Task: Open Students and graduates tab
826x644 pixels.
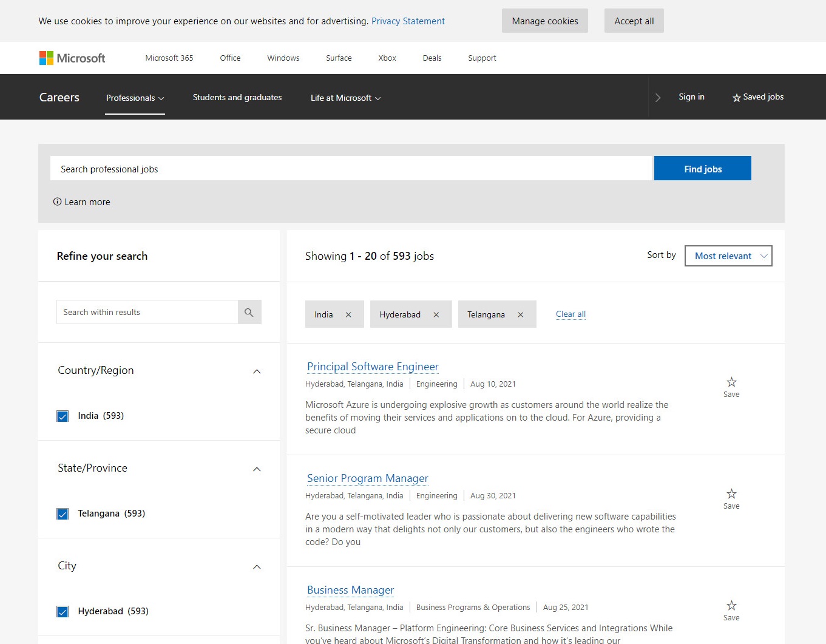Action: pos(237,97)
